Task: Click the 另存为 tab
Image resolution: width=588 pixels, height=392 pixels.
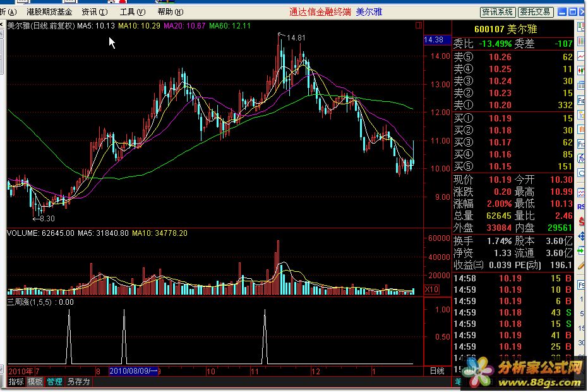Action: pyautogui.click(x=78, y=382)
